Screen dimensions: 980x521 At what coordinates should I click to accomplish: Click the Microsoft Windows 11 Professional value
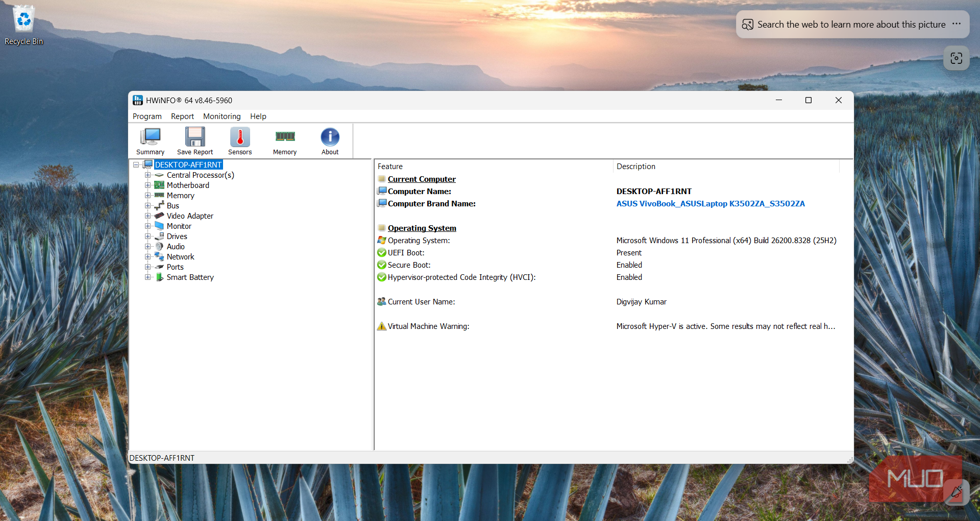tap(726, 240)
